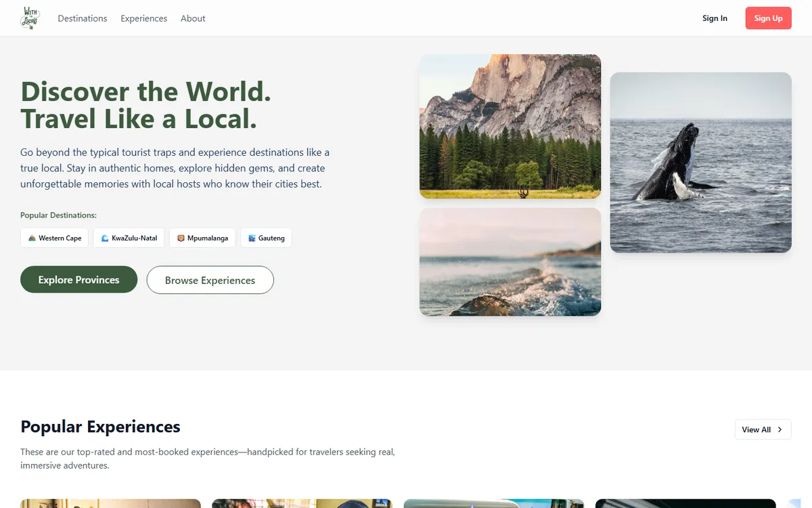
Task: Select the Gauteng destination chip
Action: (x=266, y=238)
